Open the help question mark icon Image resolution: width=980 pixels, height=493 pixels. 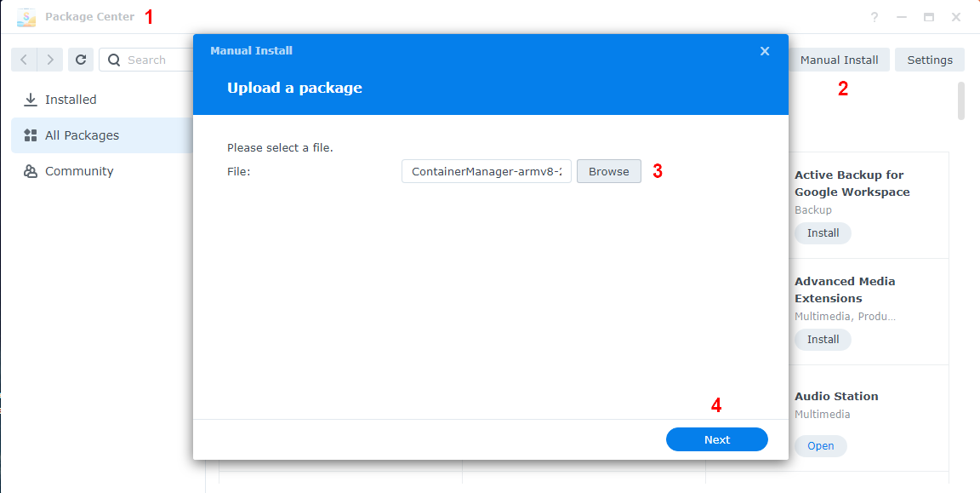pyautogui.click(x=875, y=18)
